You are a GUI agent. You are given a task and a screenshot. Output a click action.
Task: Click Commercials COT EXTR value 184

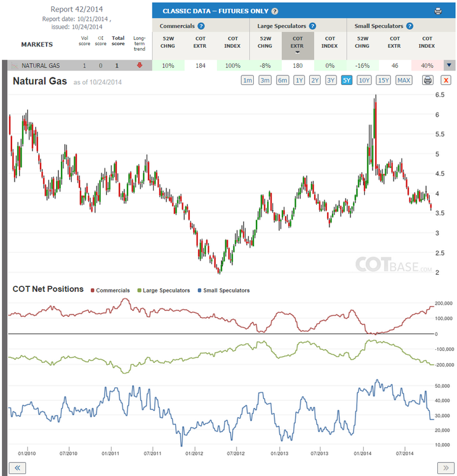(201, 65)
